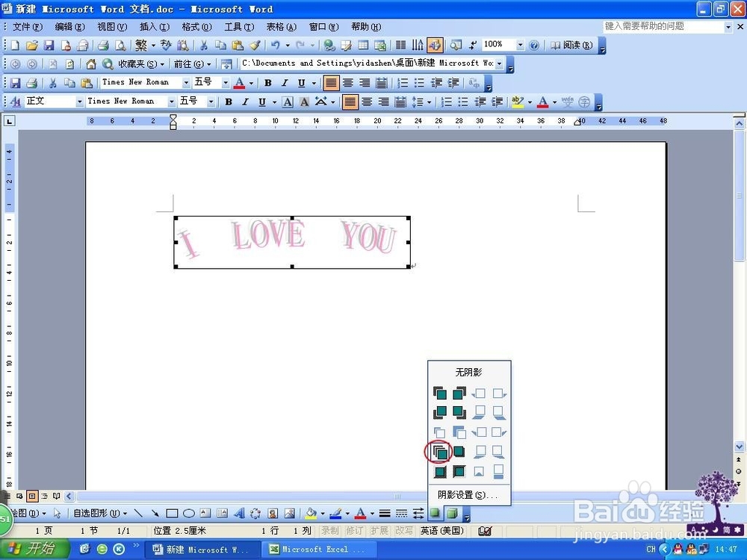Click the 3-D Style button
Screen dimensions: 747x560
pyautogui.click(x=452, y=514)
